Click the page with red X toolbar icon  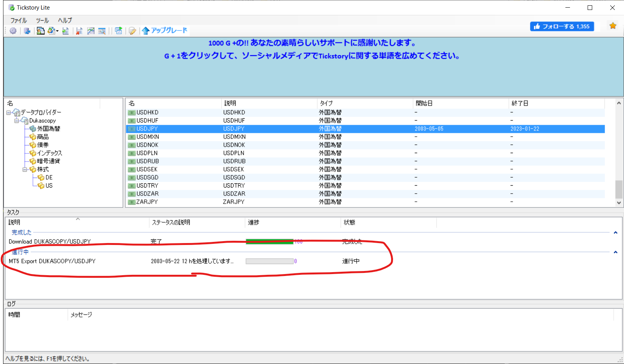pos(79,31)
